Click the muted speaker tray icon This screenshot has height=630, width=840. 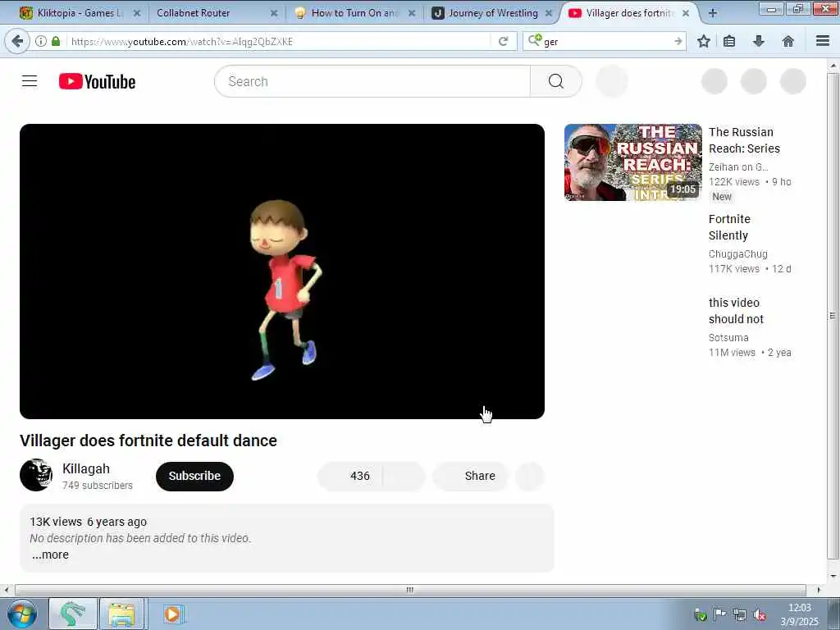(760, 614)
